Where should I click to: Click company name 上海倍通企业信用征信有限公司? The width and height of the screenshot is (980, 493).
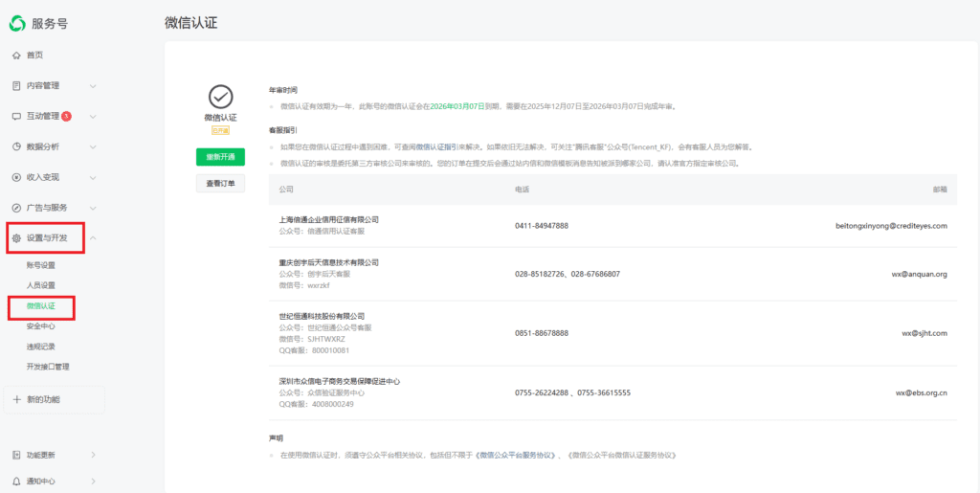329,220
